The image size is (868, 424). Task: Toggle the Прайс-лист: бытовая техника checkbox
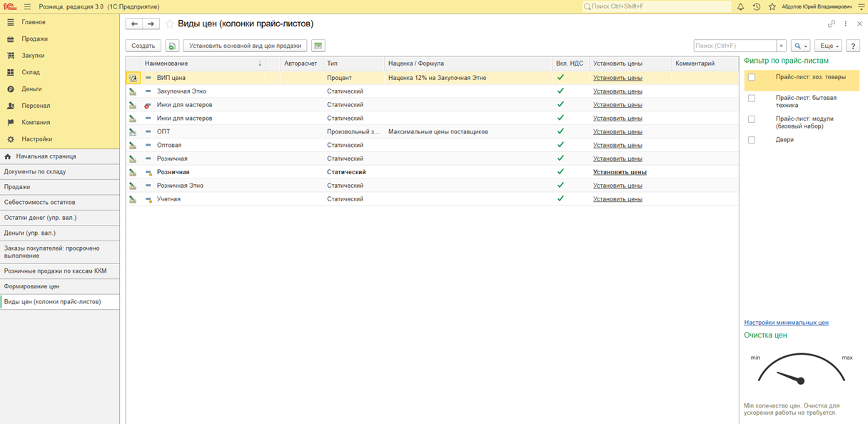click(752, 99)
